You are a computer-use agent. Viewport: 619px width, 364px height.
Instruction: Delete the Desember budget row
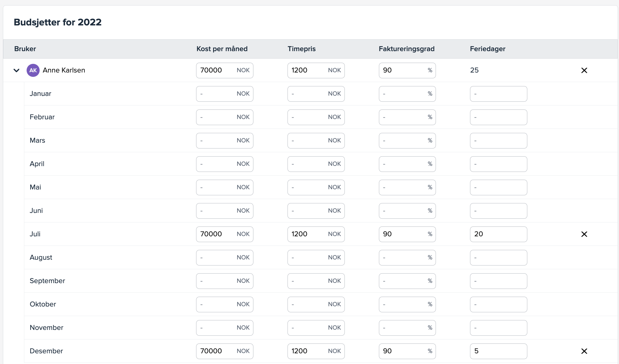pos(584,351)
